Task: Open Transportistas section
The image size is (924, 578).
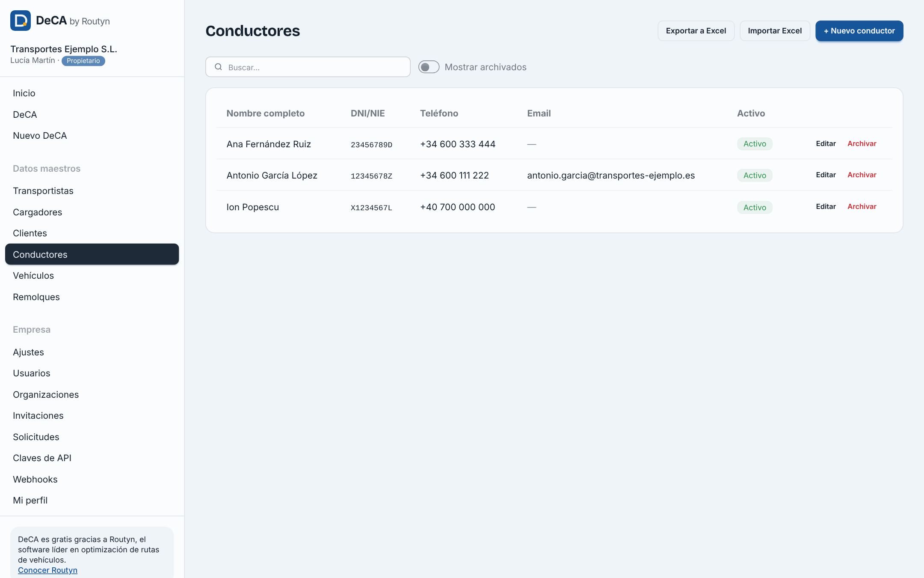Action: click(x=92, y=191)
